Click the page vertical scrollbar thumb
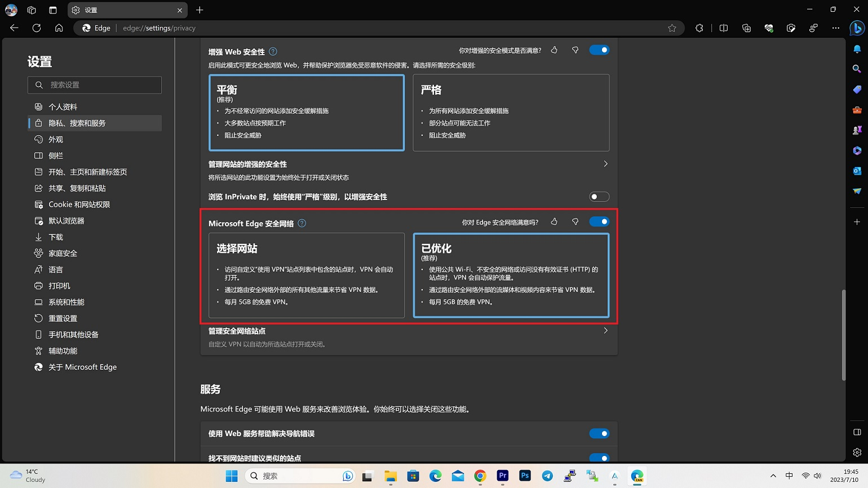868x488 pixels. (x=844, y=335)
